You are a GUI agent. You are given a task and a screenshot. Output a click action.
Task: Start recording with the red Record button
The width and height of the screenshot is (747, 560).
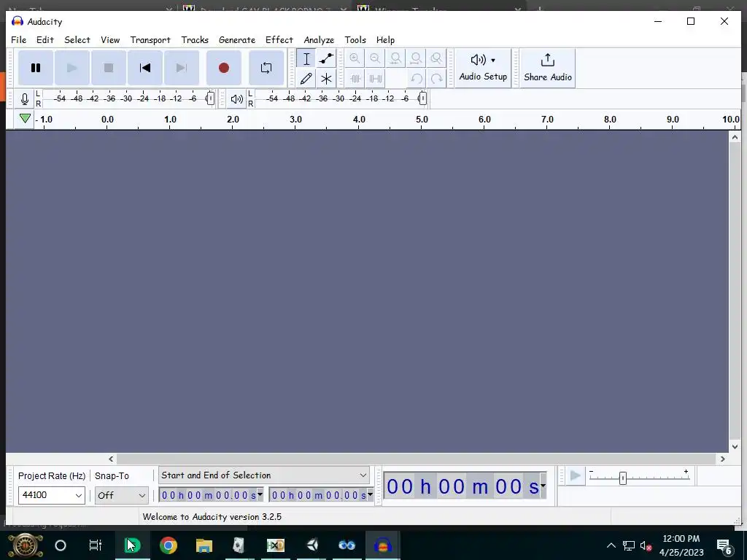pos(224,68)
